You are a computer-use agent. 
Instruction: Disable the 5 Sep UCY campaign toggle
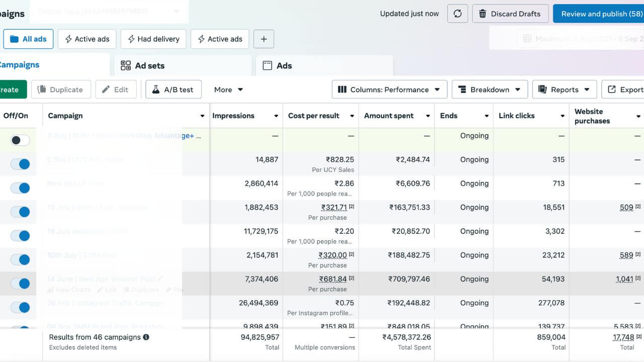pyautogui.click(x=20, y=164)
